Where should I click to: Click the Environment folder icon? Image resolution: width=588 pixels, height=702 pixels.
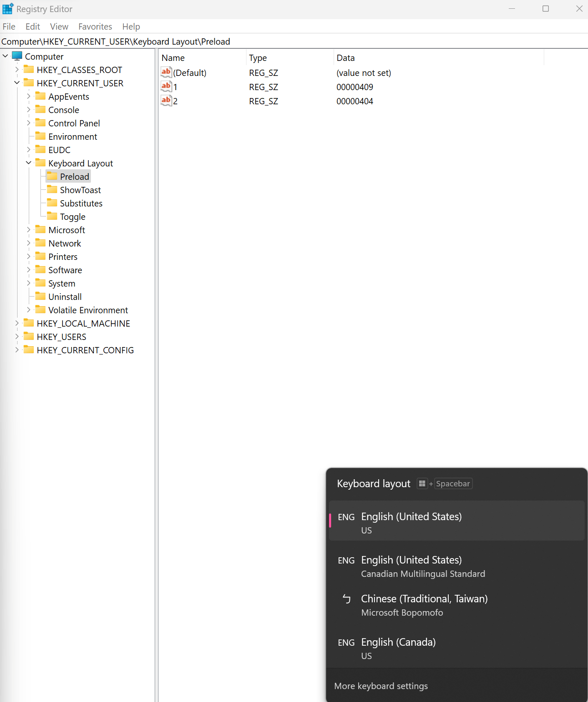(x=40, y=136)
